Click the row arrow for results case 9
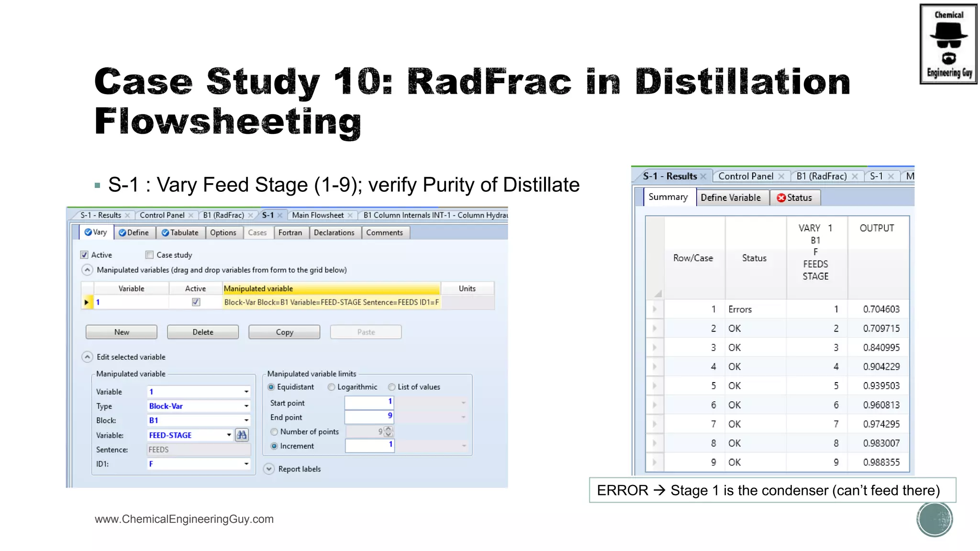Image resolution: width=980 pixels, height=551 pixels. 655,463
